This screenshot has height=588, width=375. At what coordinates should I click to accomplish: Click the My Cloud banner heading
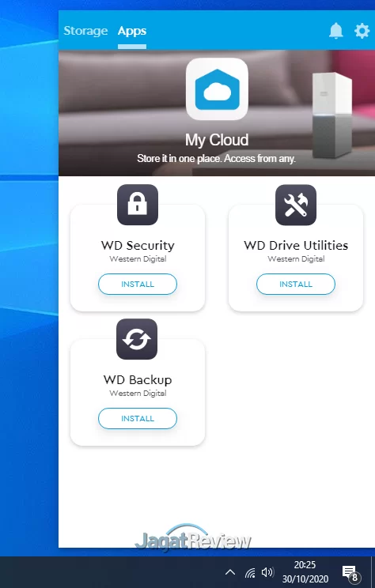(217, 140)
